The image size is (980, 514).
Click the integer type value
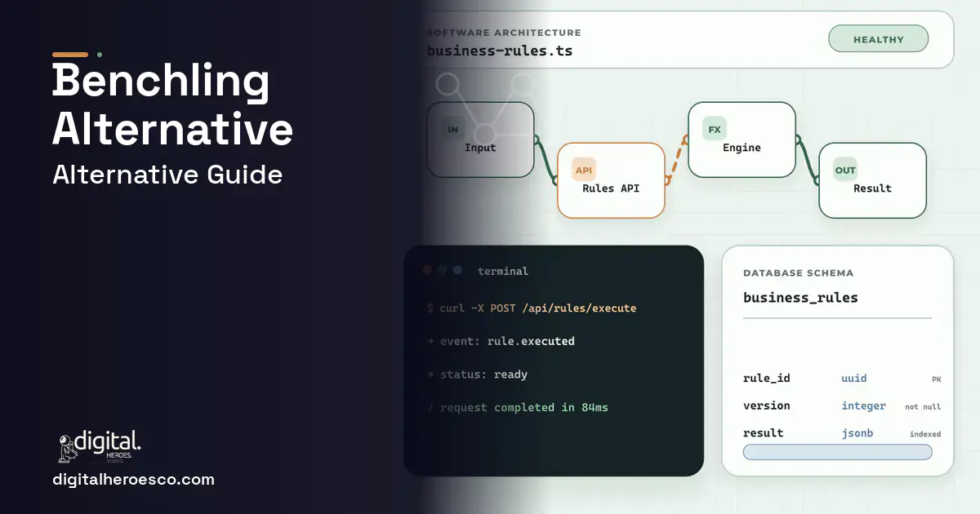tap(864, 405)
